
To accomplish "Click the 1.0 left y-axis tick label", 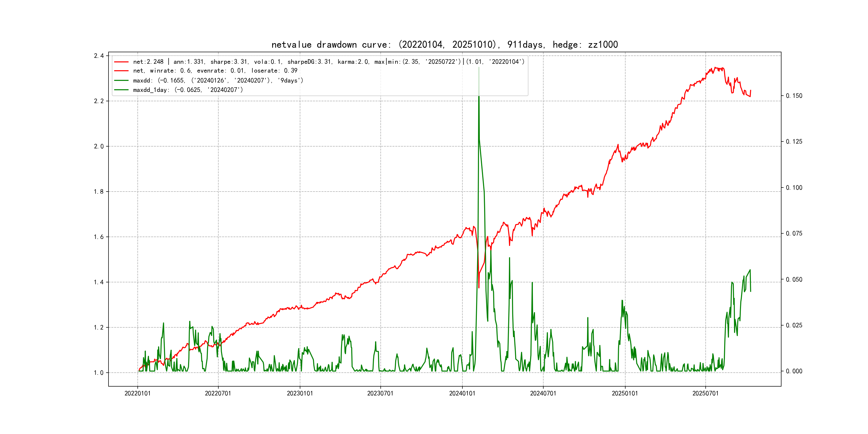I will click(99, 373).
